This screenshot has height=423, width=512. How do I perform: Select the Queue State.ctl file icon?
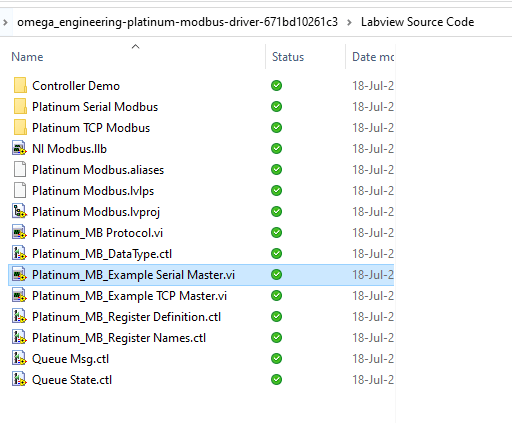tap(19, 380)
